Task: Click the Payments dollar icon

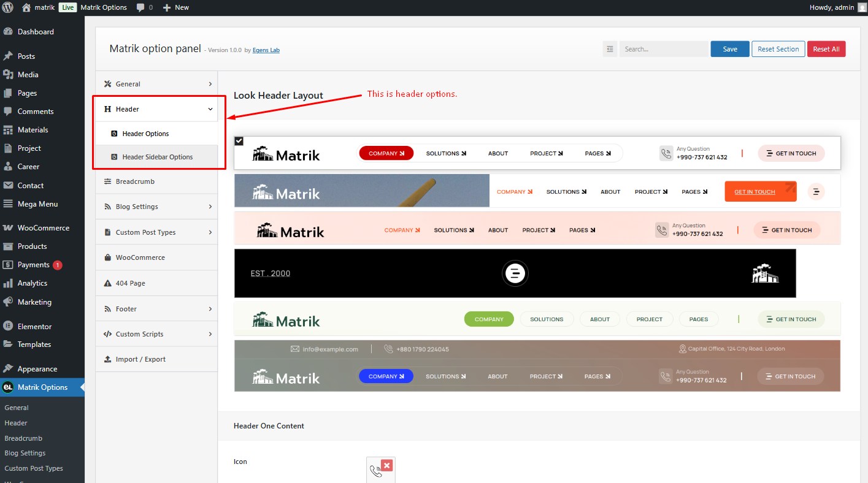Action: (x=8, y=265)
